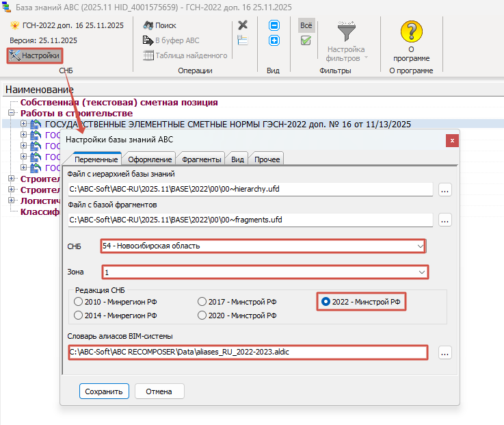Switch to the Оформление tab
Image resolution: width=504 pixels, height=425 pixels.
tap(150, 159)
